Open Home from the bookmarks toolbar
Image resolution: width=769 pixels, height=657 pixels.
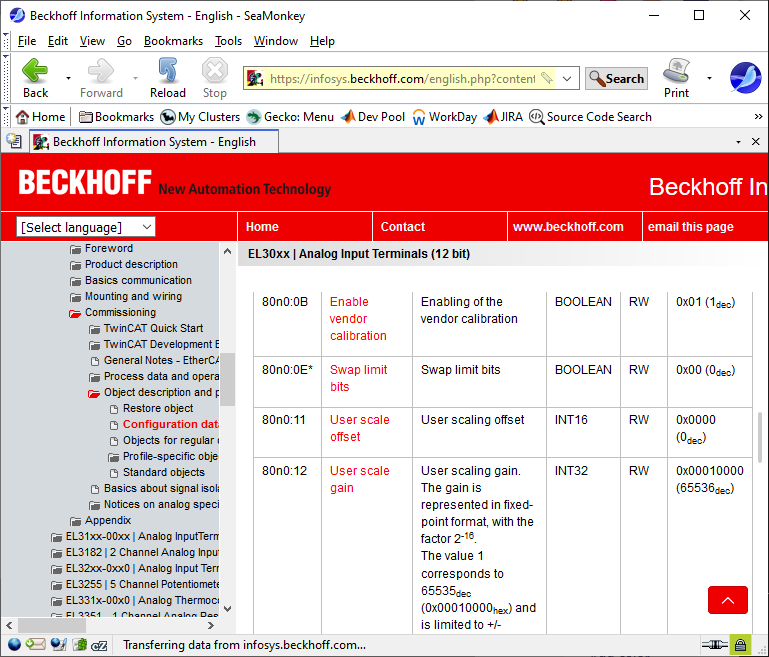[40, 117]
